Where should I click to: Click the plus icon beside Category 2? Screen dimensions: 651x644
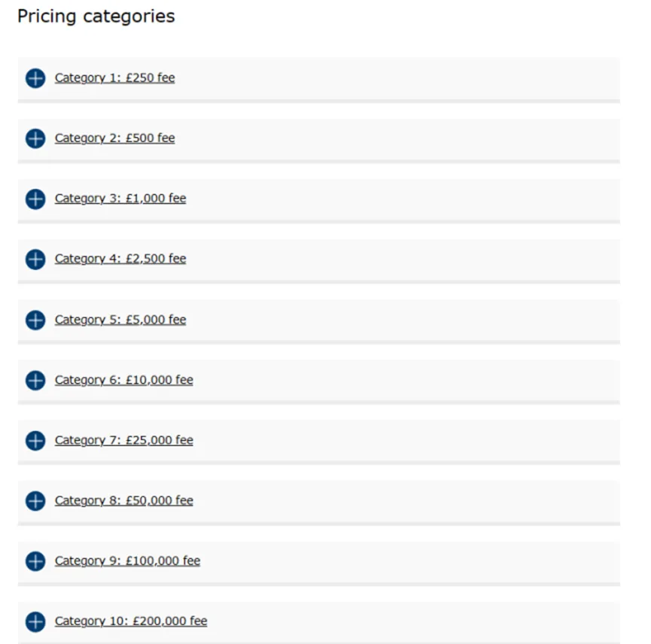click(35, 138)
